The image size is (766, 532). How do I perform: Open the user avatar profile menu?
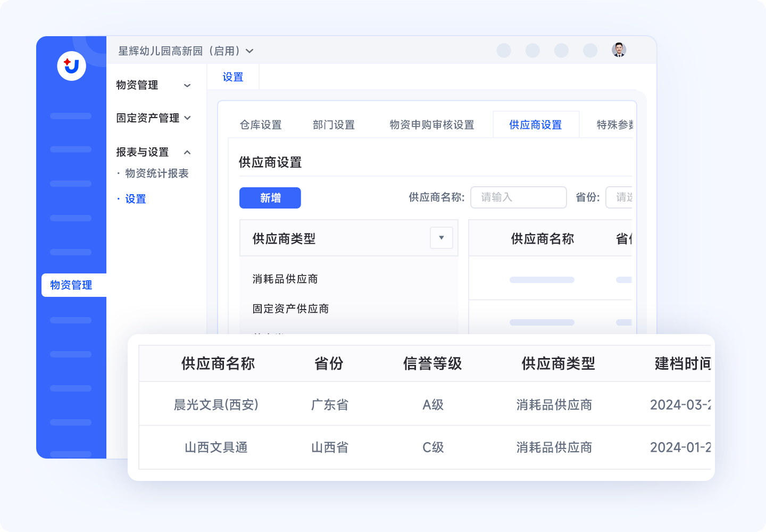coord(619,50)
